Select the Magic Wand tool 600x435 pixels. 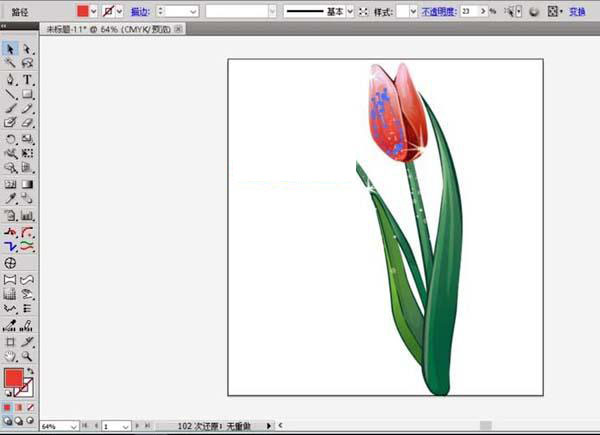(10, 62)
